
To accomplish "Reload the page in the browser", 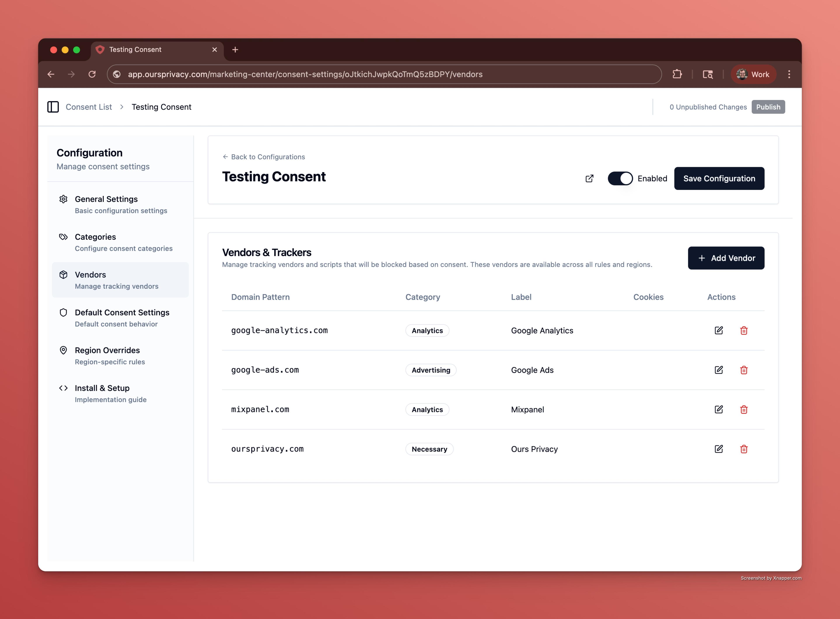I will click(92, 74).
